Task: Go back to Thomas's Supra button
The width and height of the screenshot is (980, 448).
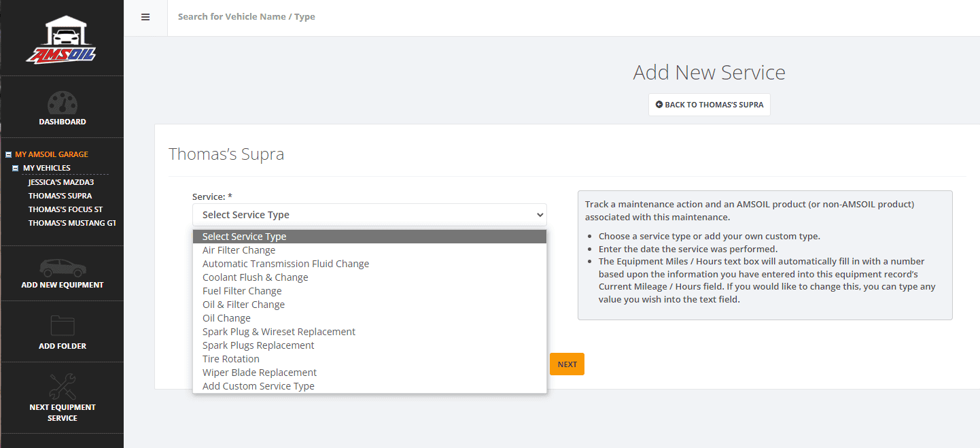Action: [x=709, y=105]
